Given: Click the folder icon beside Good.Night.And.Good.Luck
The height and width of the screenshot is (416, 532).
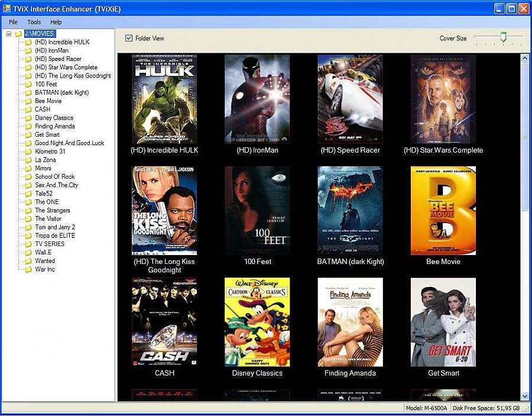Looking at the screenshot, I should point(28,143).
